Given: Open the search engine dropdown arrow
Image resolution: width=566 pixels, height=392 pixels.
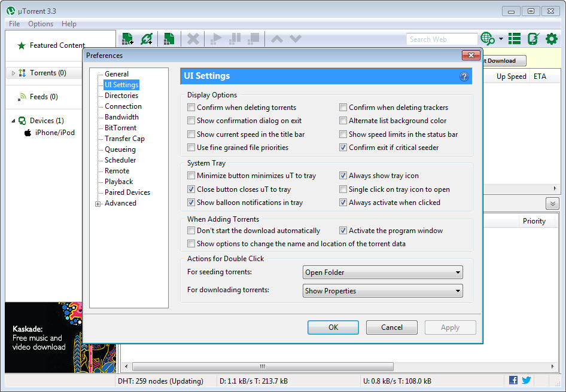Looking at the screenshot, I should (501, 39).
